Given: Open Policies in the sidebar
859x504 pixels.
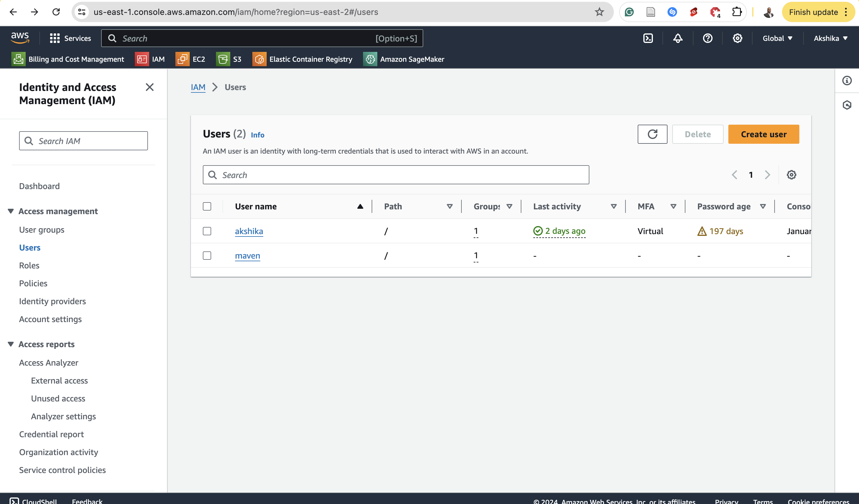Looking at the screenshot, I should tap(33, 283).
